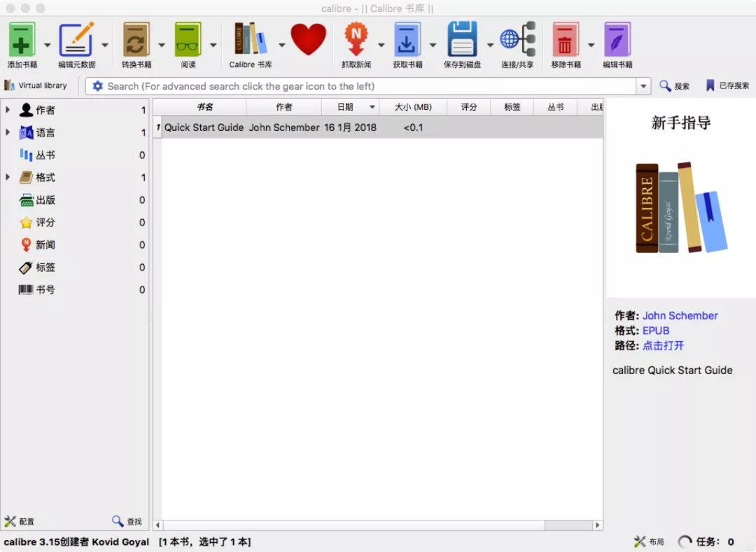Click the 搜索 search button
Viewport: 756px width, 552px height.
click(x=675, y=86)
